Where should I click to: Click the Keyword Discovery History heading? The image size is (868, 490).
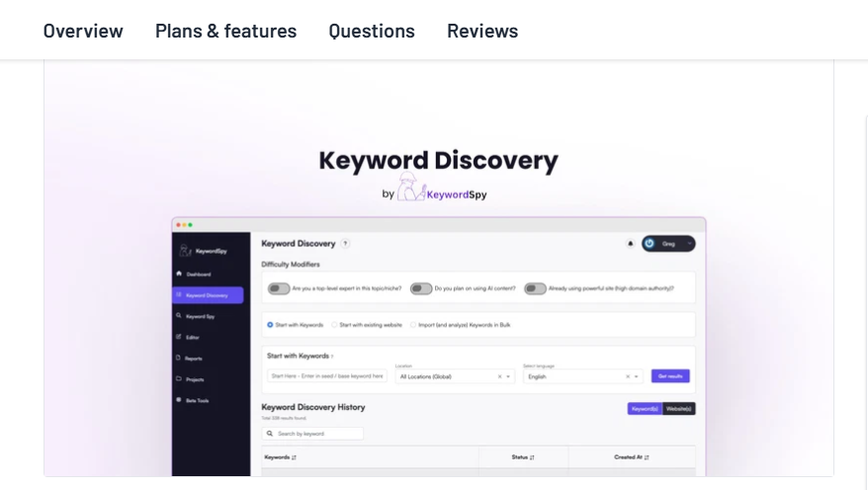point(313,407)
